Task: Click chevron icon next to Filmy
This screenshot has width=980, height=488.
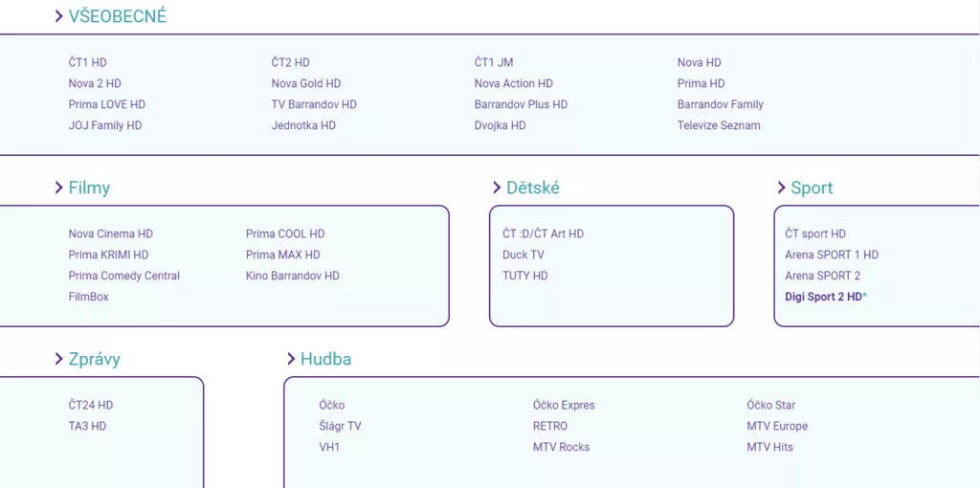Action: coord(58,188)
